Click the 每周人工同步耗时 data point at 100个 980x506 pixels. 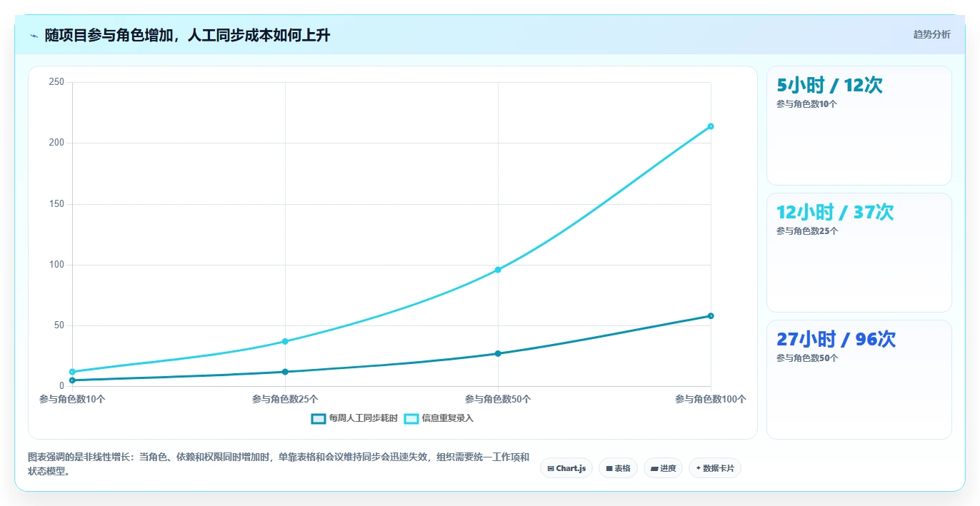pos(711,315)
